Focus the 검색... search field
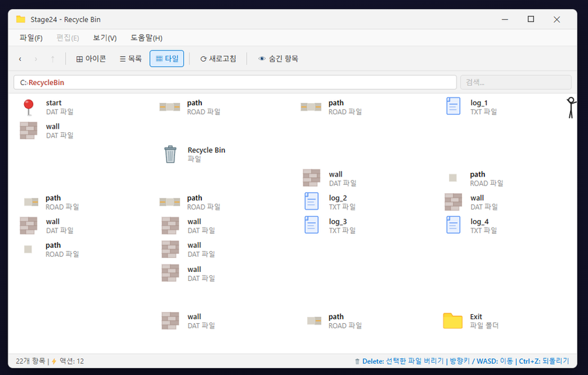The image size is (588, 375). (x=516, y=82)
